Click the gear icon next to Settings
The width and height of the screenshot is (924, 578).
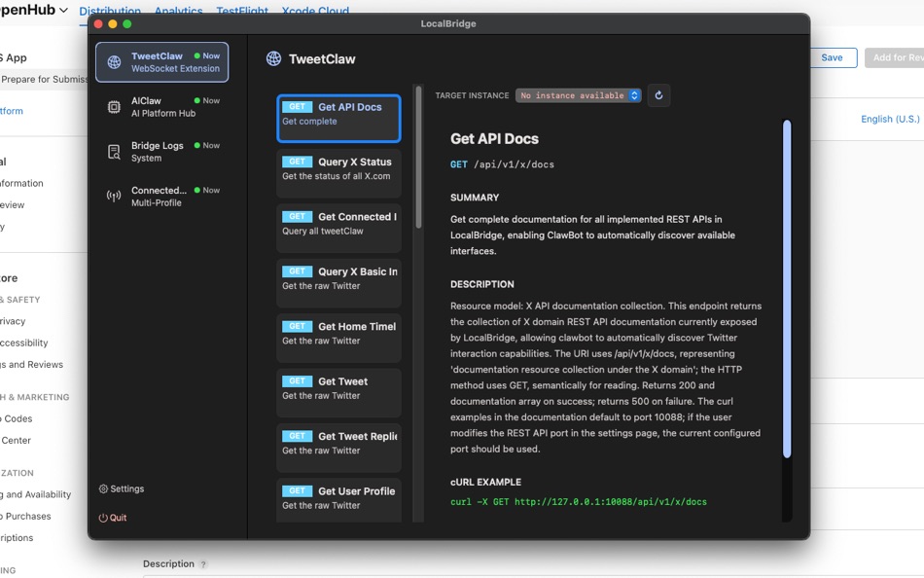click(x=103, y=488)
